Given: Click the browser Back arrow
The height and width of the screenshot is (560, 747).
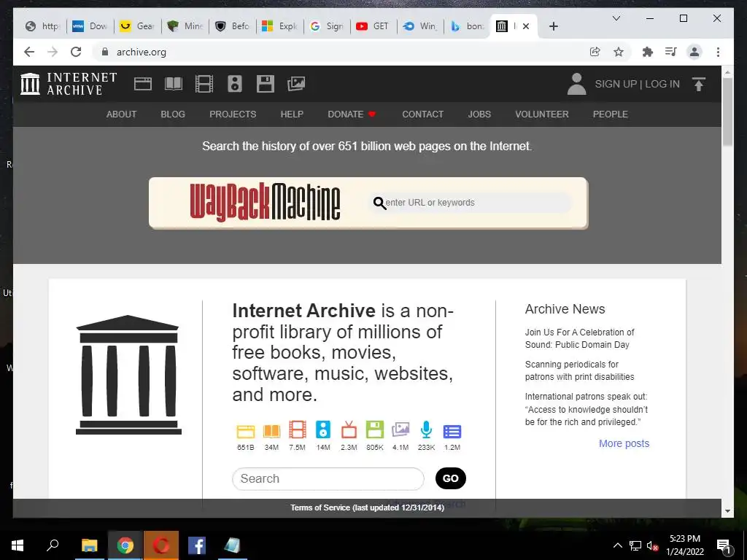Looking at the screenshot, I should coord(29,52).
